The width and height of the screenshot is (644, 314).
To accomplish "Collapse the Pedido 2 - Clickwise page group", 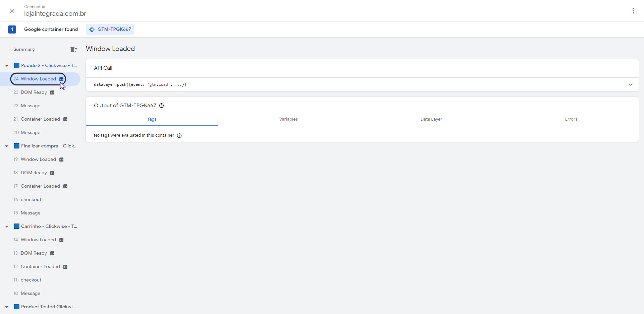I will pyautogui.click(x=7, y=66).
